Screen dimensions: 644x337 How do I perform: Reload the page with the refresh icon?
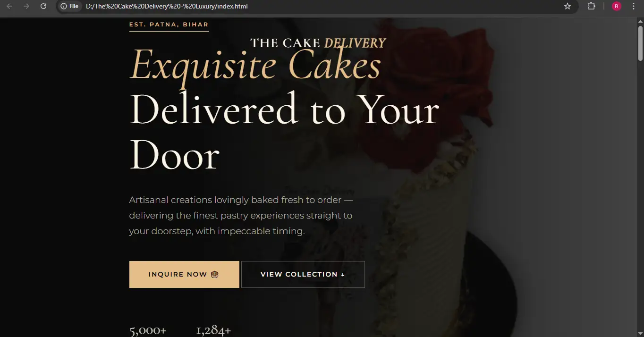(x=43, y=6)
